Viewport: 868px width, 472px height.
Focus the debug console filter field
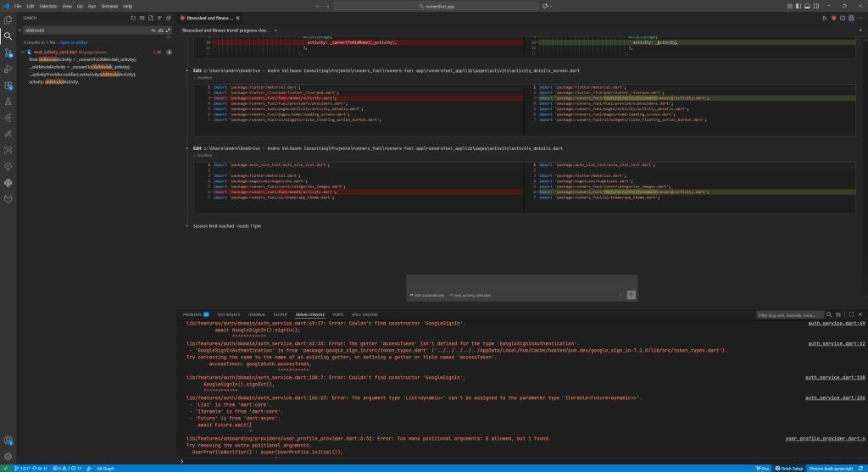[789, 315]
